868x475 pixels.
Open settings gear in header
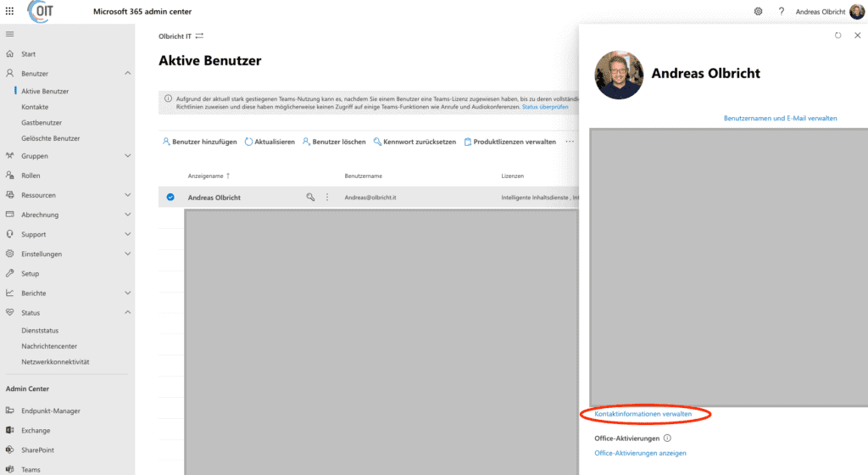pyautogui.click(x=759, y=11)
